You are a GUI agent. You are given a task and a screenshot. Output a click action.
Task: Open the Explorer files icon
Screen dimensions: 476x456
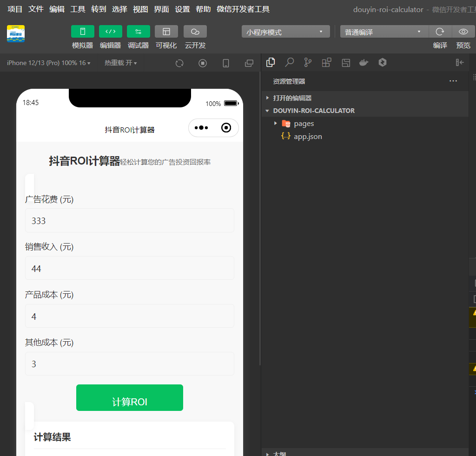click(x=271, y=63)
